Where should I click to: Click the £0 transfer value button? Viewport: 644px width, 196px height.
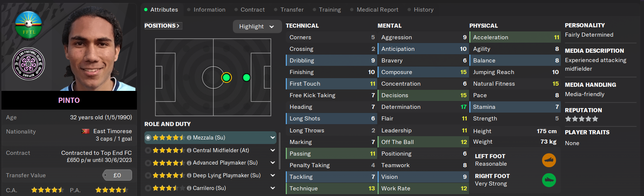point(117,175)
